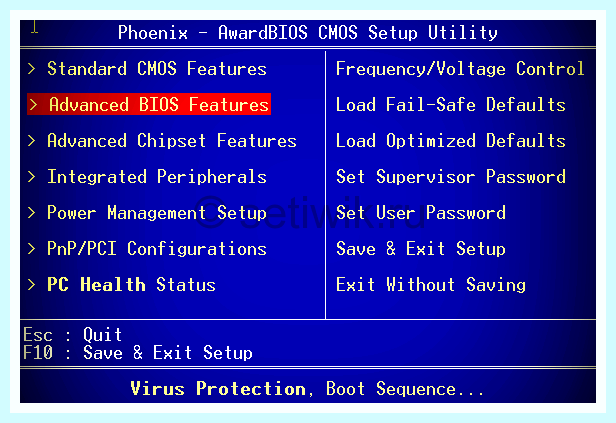616x423 pixels.
Task: Open Advanced Chipset Features
Action: [x=172, y=141]
